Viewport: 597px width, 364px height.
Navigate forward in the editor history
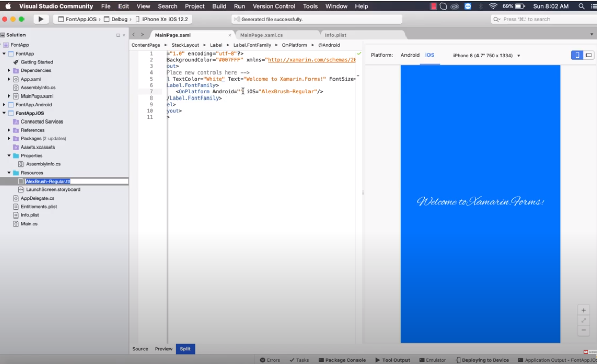(142, 35)
